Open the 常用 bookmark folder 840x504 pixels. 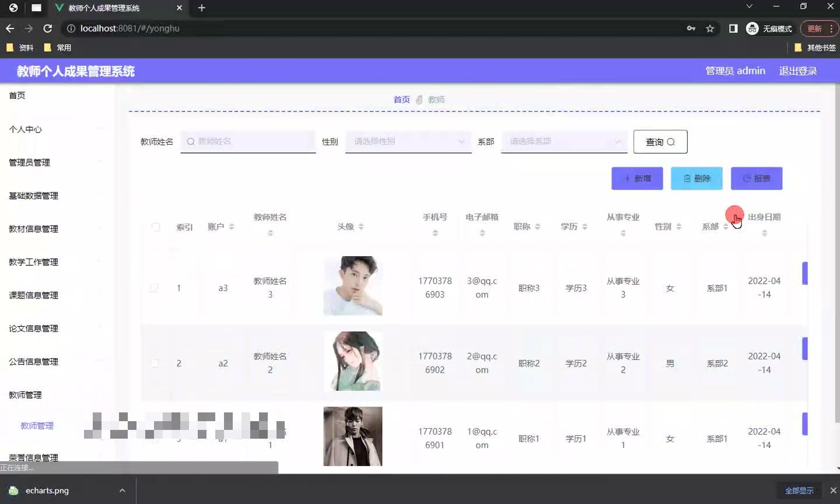58,48
